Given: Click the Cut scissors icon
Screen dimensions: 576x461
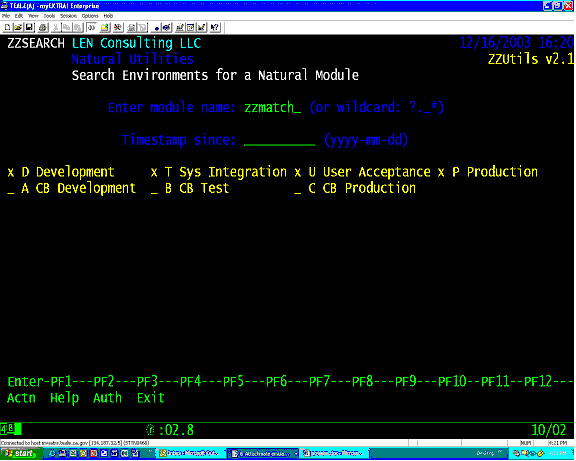Looking at the screenshot, I should (56, 27).
